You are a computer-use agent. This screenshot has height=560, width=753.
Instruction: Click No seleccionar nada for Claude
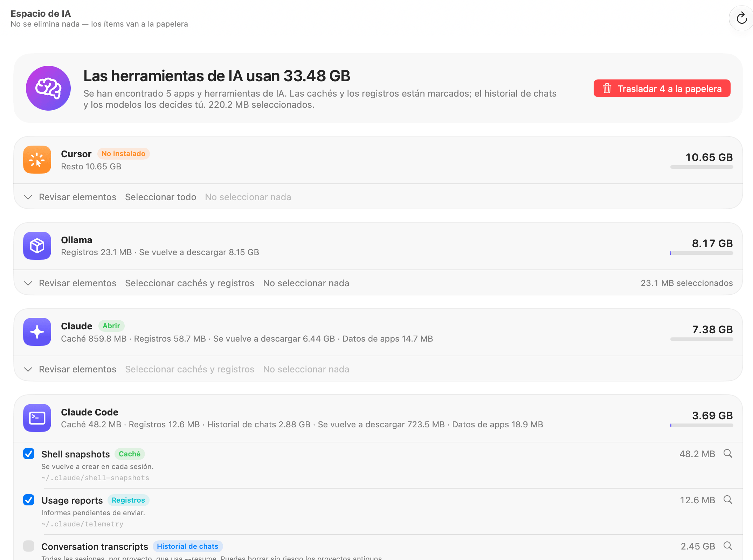click(x=306, y=369)
